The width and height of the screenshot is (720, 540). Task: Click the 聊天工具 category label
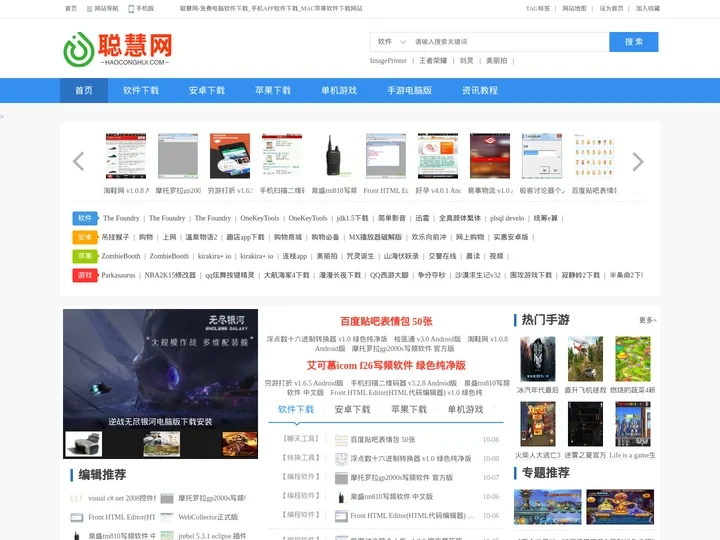(x=301, y=439)
